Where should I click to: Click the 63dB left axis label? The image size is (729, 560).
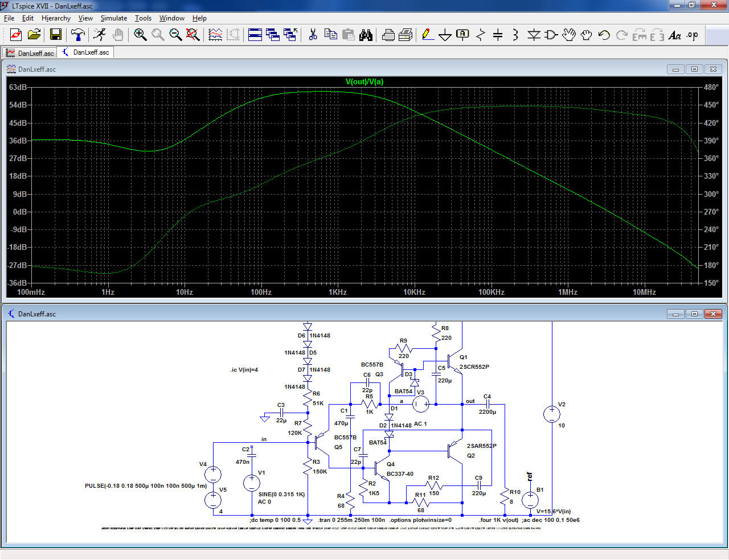(18, 87)
